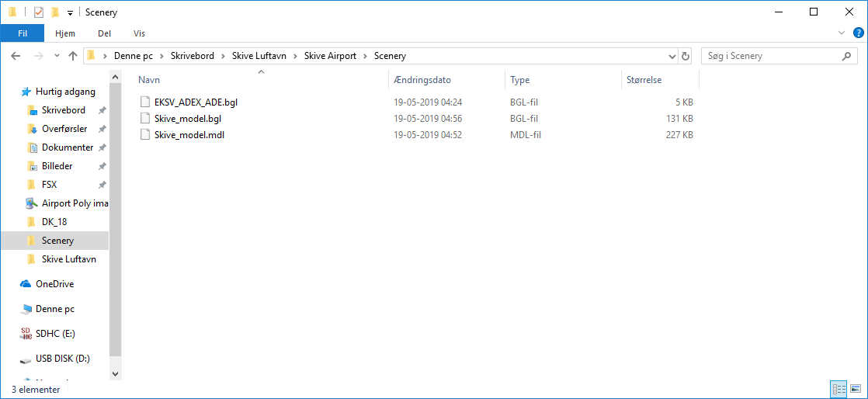Click properties checkmark icon in title bar

pos(39,12)
